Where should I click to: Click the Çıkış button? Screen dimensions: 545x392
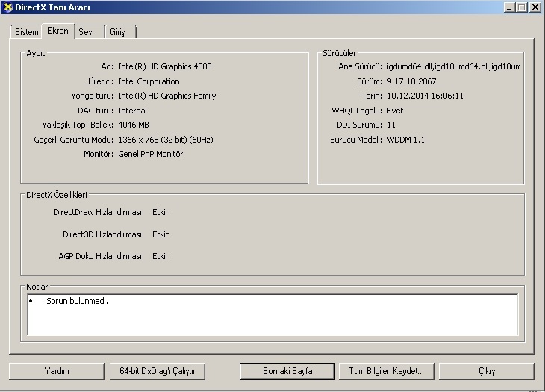coord(487,371)
